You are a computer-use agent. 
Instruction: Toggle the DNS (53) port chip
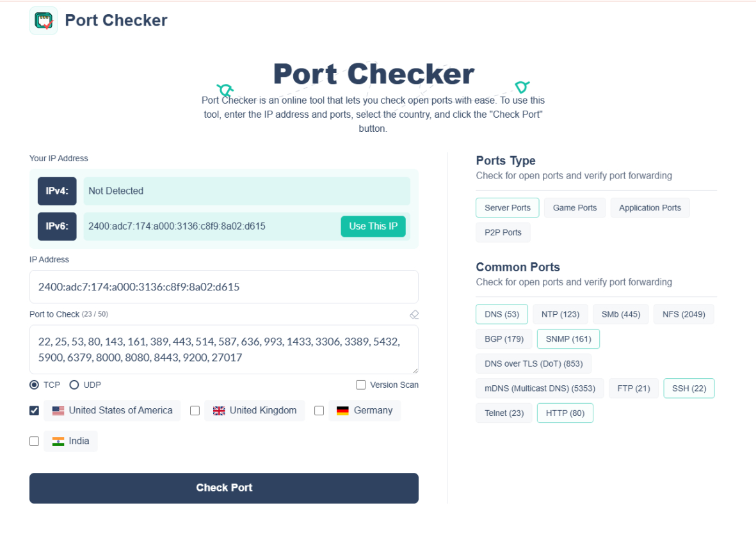(502, 314)
